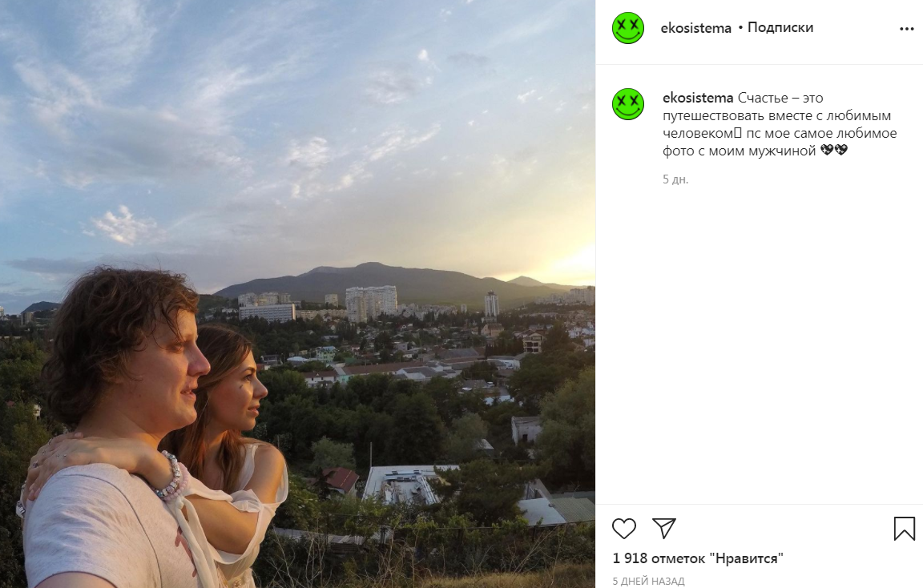923x588 pixels.
Task: Click the green smiley avatar in the header
Action: click(628, 28)
